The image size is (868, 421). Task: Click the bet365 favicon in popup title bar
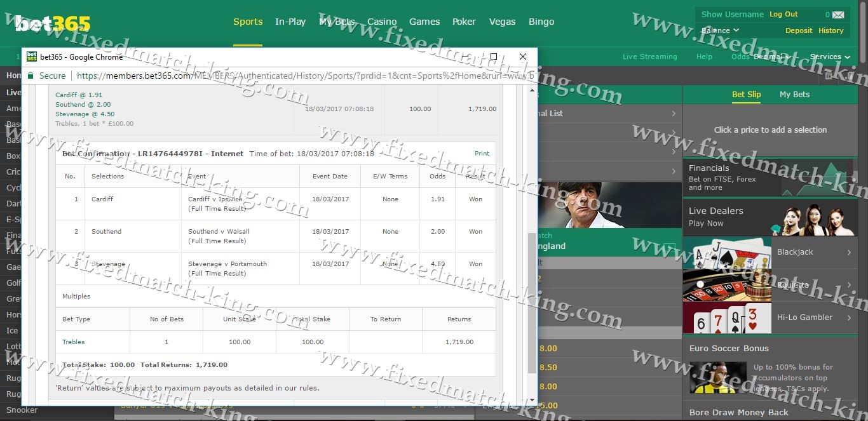point(32,57)
